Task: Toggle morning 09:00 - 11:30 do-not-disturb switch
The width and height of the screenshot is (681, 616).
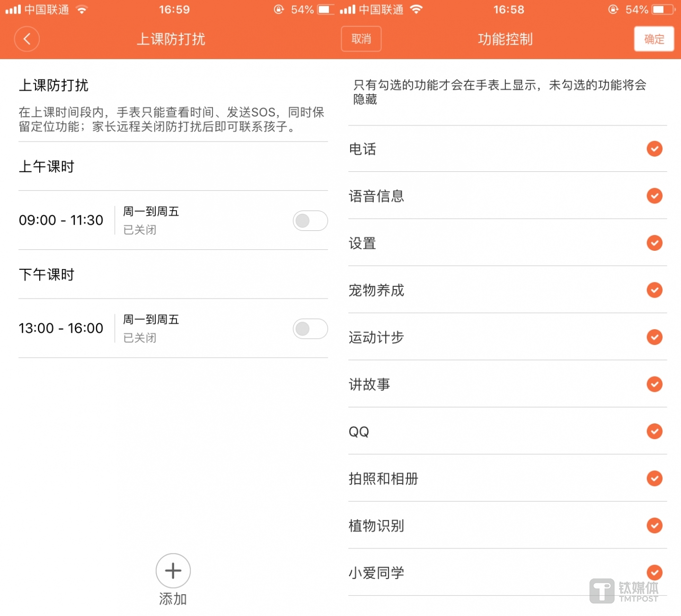Action: click(x=310, y=220)
